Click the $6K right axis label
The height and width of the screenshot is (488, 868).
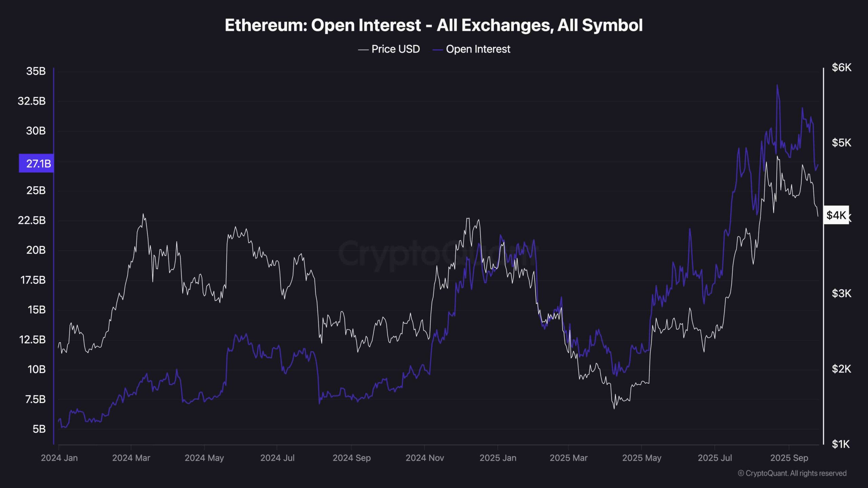click(x=841, y=67)
